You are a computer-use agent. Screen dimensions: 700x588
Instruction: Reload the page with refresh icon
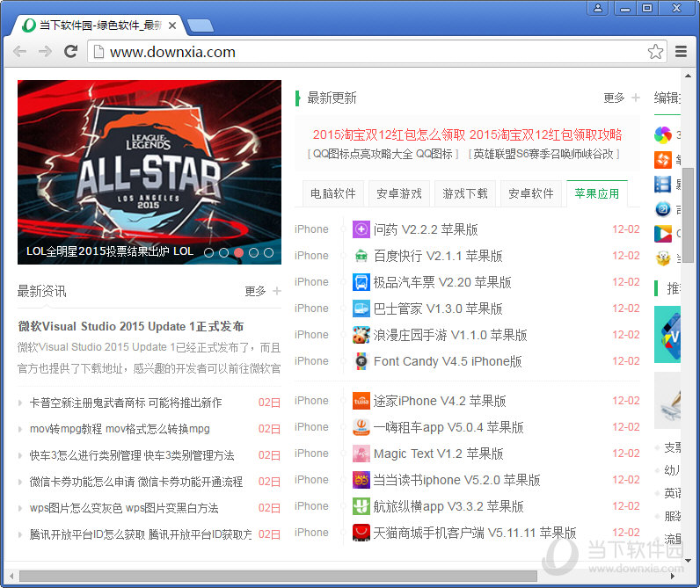(x=71, y=52)
